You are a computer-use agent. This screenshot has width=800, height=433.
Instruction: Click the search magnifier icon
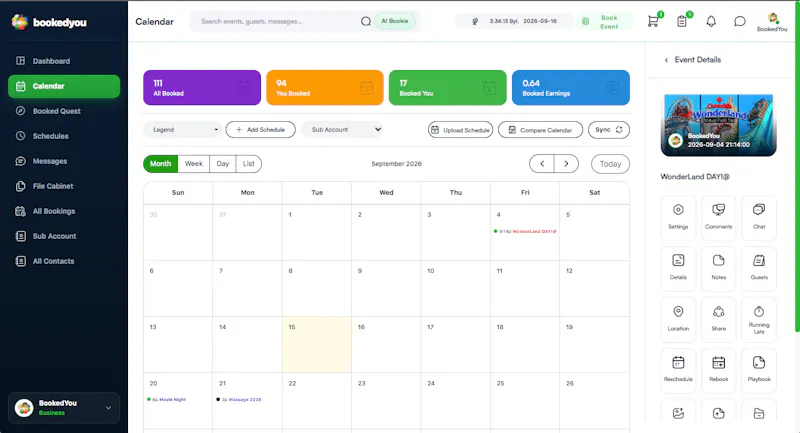pos(366,21)
